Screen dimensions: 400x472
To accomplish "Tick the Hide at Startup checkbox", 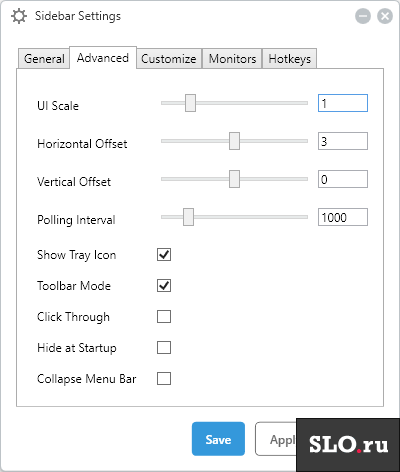I will pyautogui.click(x=164, y=348).
